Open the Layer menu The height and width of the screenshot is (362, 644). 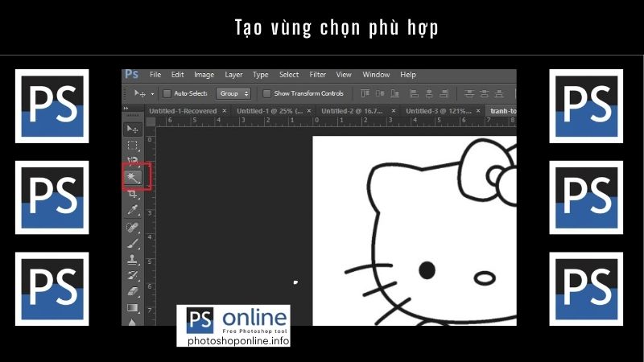click(233, 75)
